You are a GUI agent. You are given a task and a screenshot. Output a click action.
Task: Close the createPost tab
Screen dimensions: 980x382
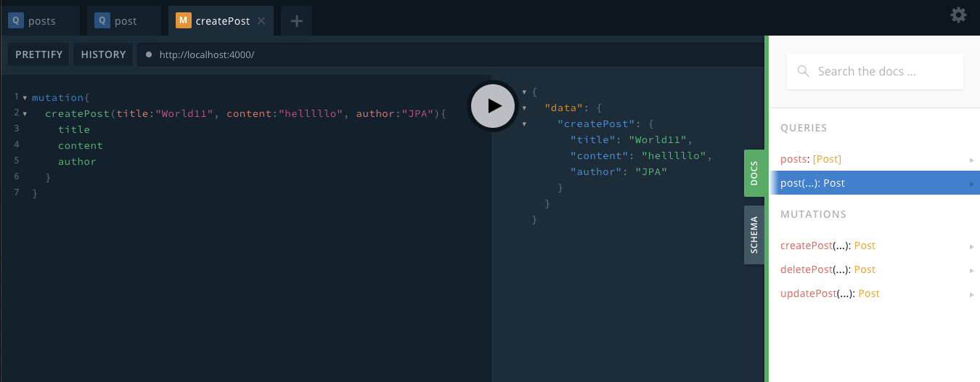(x=261, y=21)
